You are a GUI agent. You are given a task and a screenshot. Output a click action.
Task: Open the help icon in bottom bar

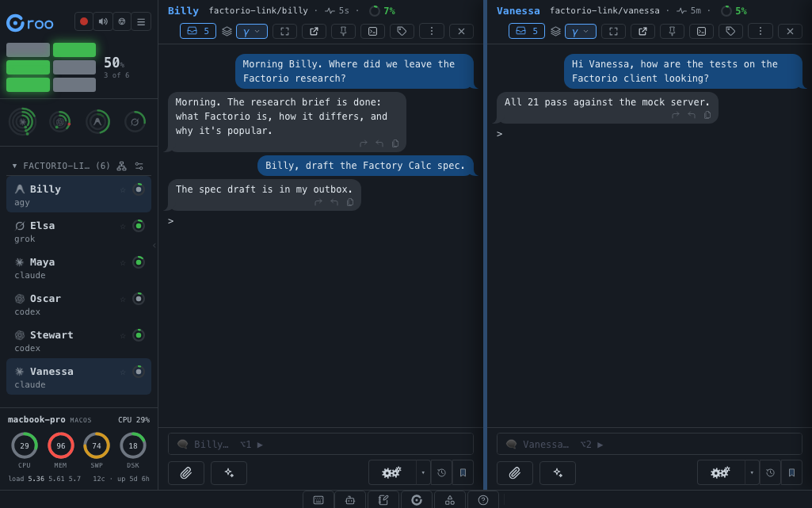(x=483, y=500)
